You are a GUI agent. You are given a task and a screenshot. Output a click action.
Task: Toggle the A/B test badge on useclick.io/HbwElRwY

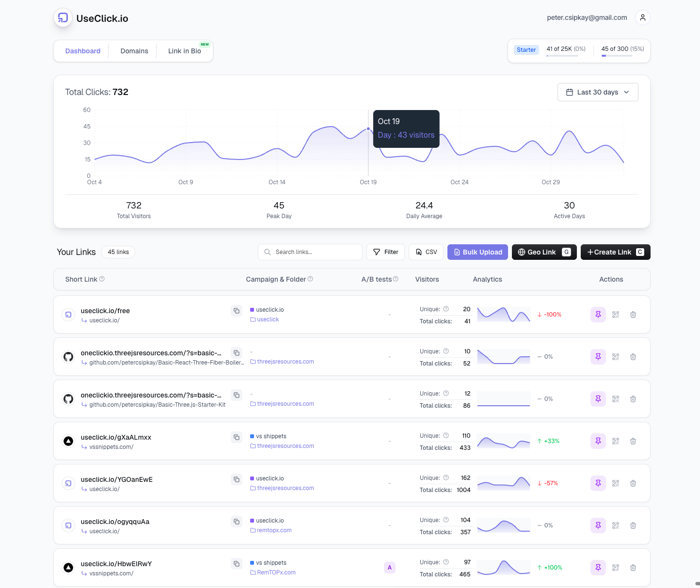(x=389, y=567)
